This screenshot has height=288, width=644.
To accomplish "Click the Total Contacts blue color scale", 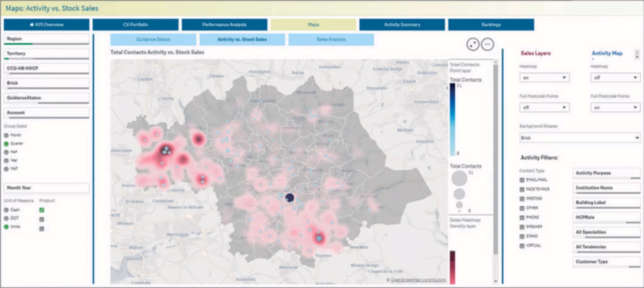I will coord(452,119).
